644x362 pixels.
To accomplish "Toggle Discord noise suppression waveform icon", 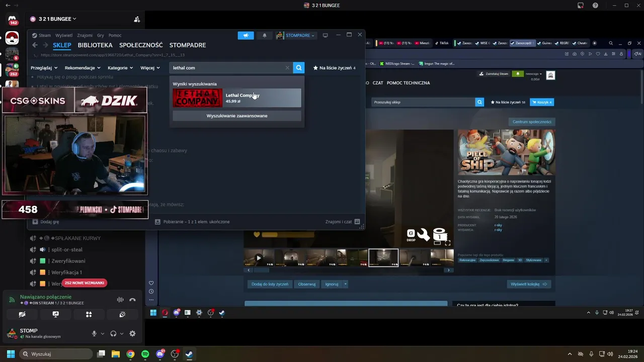I will tap(120, 300).
